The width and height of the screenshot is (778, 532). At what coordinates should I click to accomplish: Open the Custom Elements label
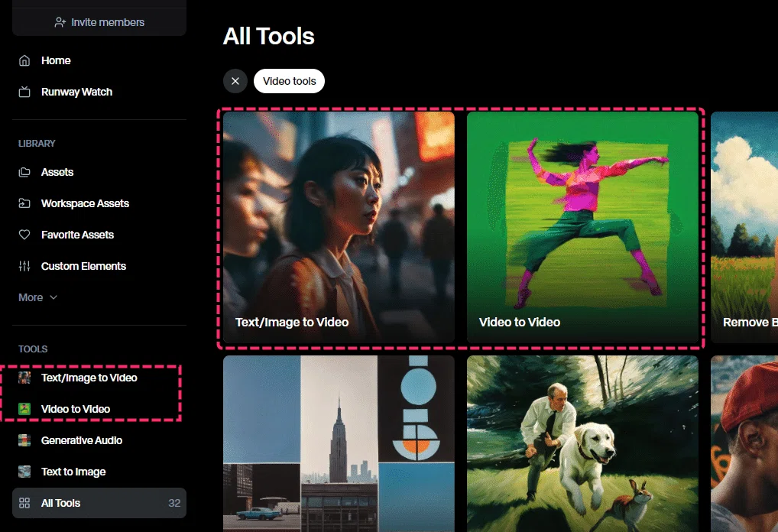[83, 266]
